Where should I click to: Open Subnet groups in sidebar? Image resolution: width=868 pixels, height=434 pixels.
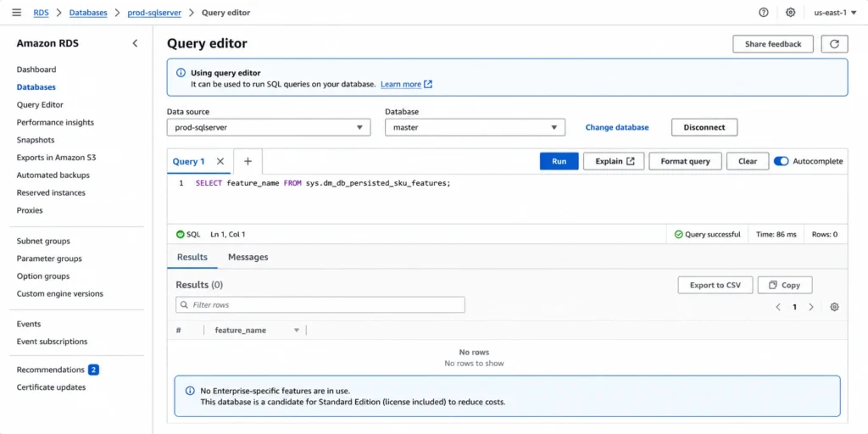point(43,241)
